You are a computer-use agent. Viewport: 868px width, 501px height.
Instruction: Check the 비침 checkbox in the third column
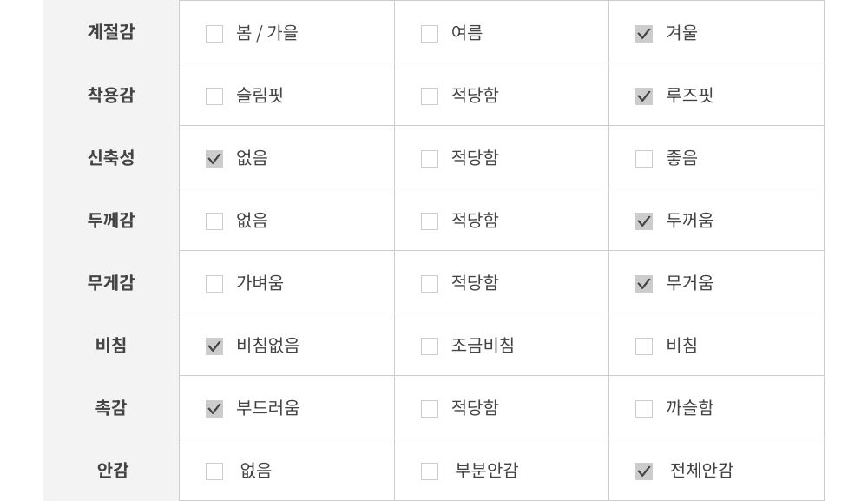pyautogui.click(x=644, y=346)
